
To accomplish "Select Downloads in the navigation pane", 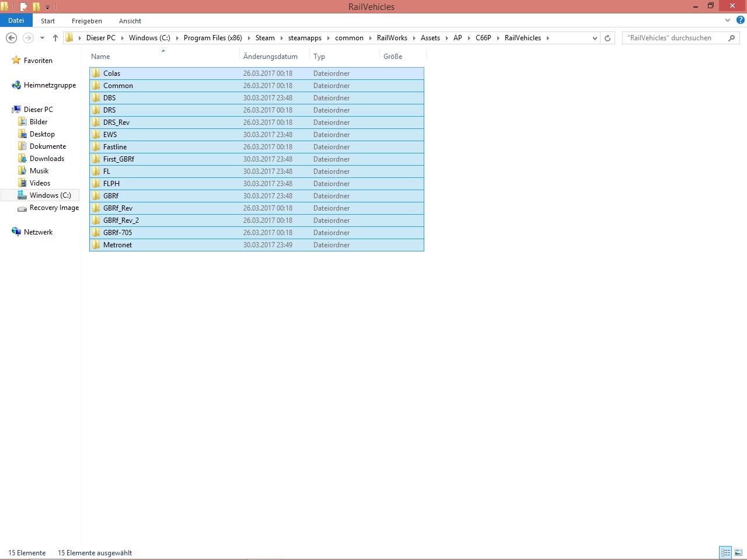I will tap(47, 159).
